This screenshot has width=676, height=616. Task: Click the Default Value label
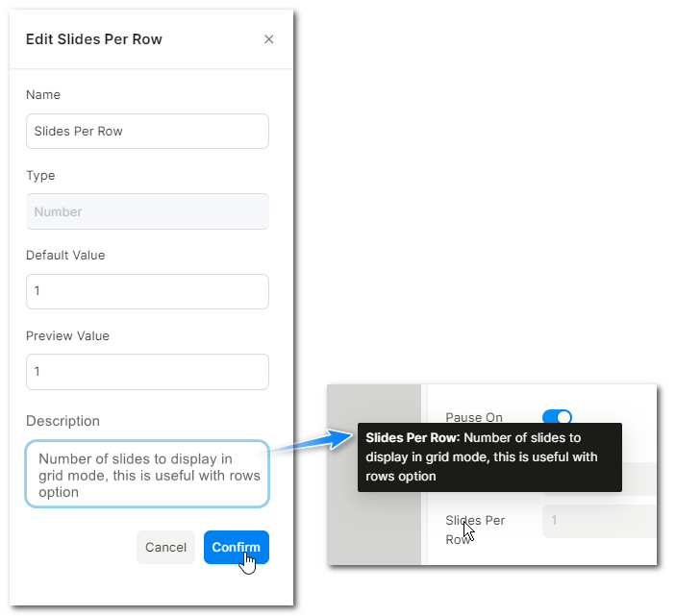tap(65, 256)
